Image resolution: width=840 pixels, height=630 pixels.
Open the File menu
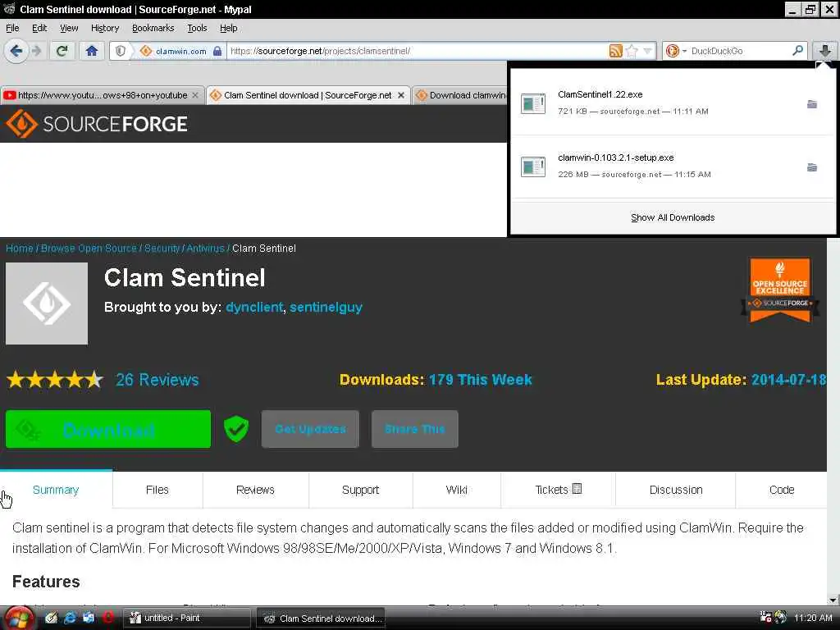coord(12,28)
